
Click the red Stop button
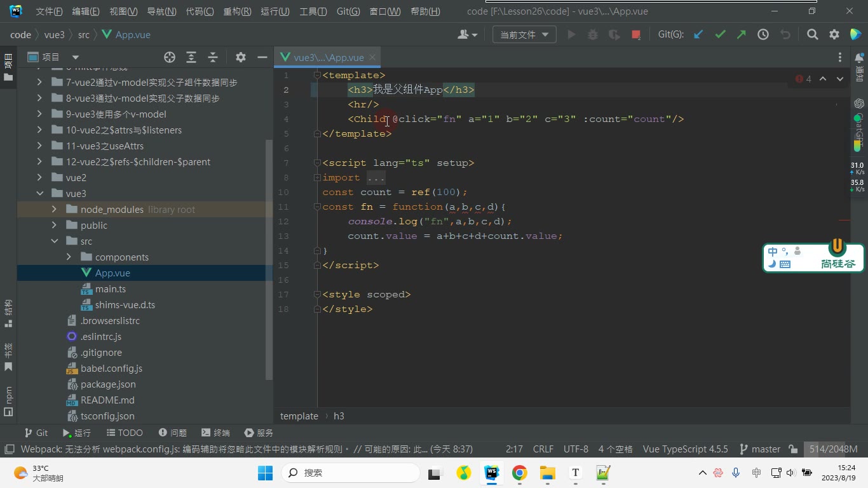[636, 35]
